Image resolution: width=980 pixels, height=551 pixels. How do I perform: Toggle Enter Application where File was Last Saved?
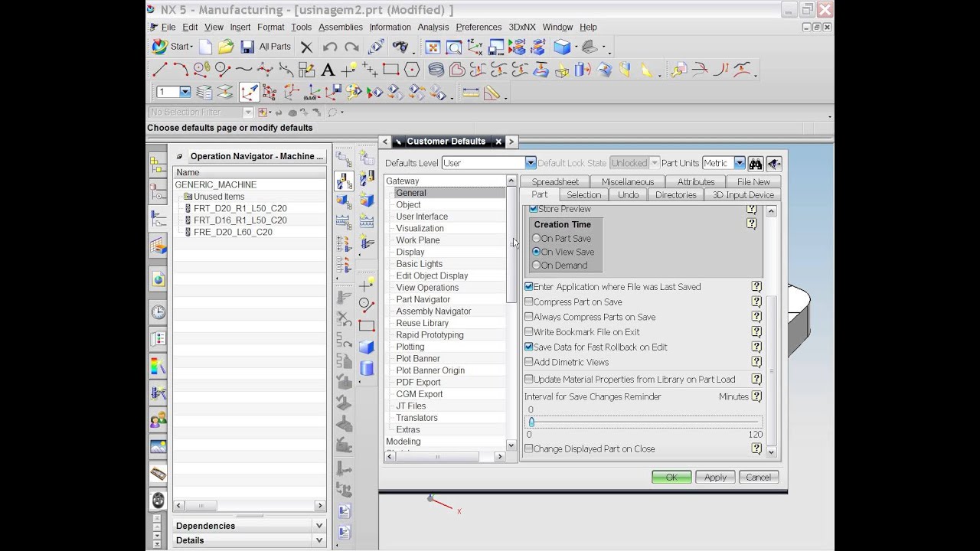coord(528,287)
